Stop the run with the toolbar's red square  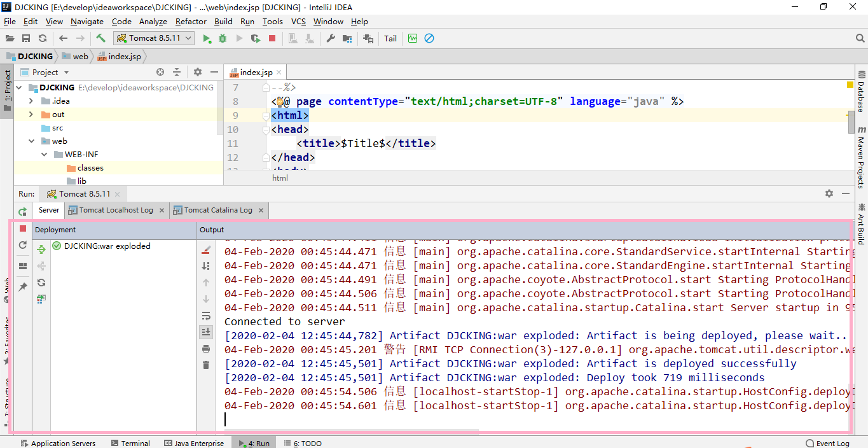pos(272,39)
